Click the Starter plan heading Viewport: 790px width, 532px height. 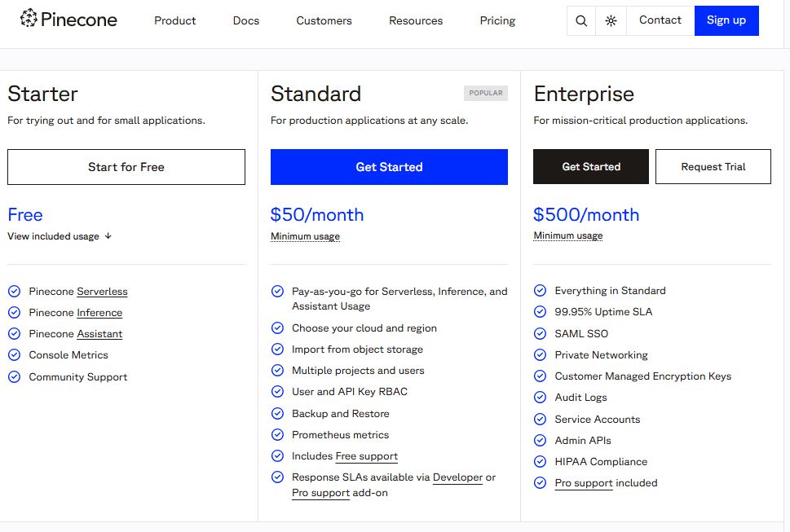pyautogui.click(x=43, y=94)
